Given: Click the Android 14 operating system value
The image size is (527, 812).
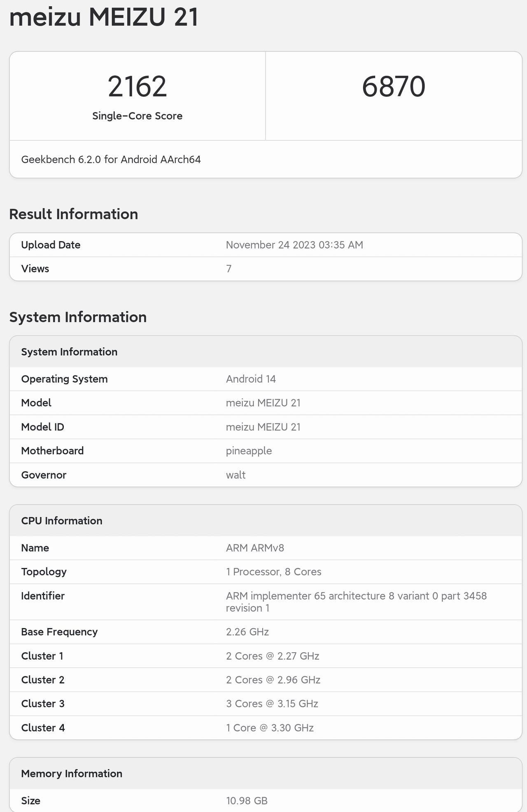Looking at the screenshot, I should point(251,379).
